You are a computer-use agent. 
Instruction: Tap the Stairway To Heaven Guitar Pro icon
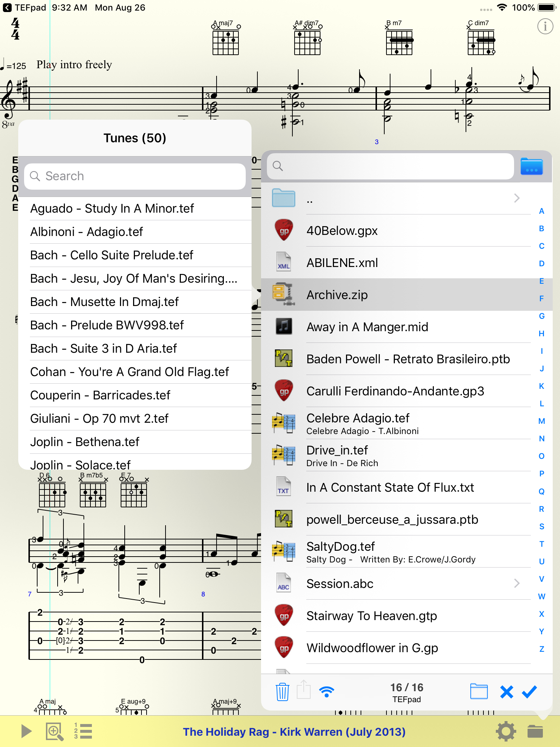pyautogui.click(x=284, y=615)
